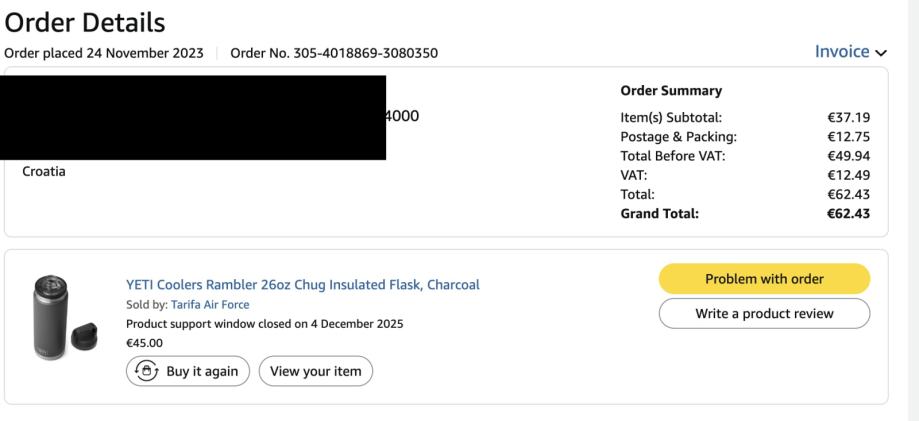Viewport: 919px width, 421px height.
Task: Expand the Invoice chevron arrow
Action: 880,53
